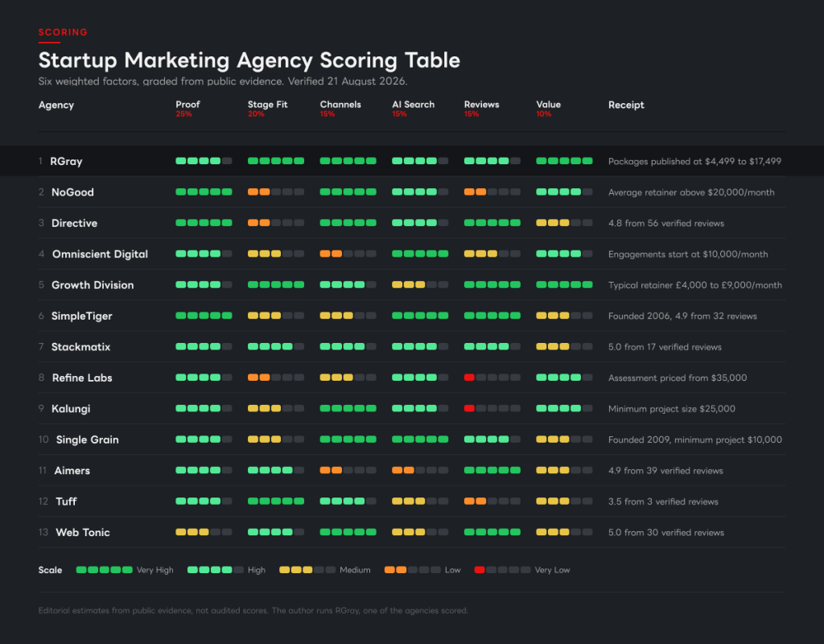Click Refine Labs' red Reviews score bar
Image resolution: width=824 pixels, height=644 pixels.
tap(492, 378)
